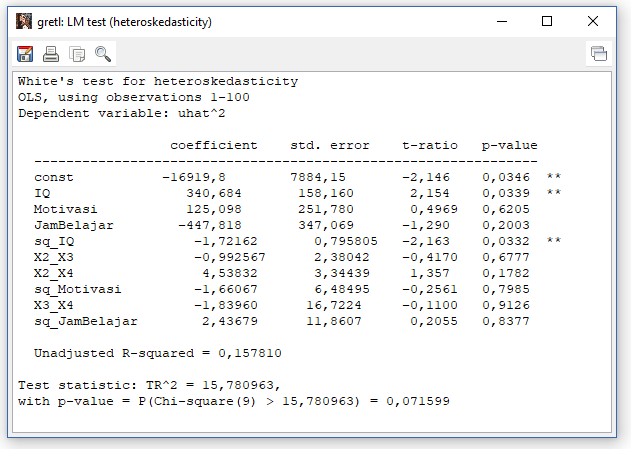Click the gretl app icon in title bar

tap(23, 21)
